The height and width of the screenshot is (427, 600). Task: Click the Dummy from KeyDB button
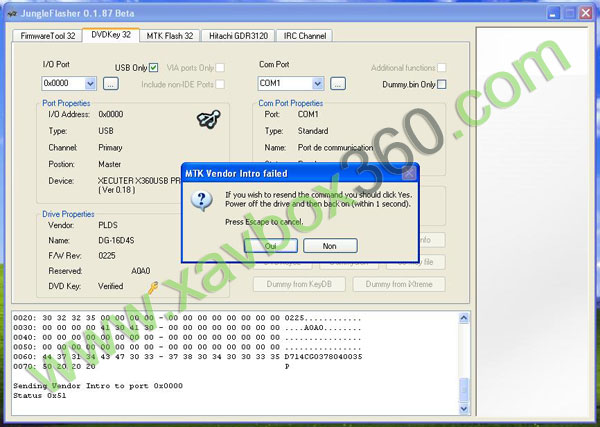pyautogui.click(x=299, y=284)
